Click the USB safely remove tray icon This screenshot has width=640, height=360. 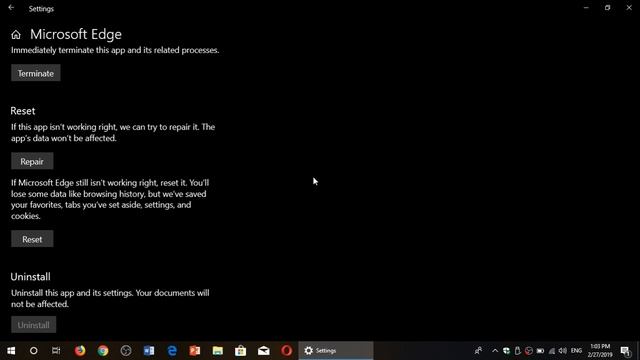[x=518, y=351]
